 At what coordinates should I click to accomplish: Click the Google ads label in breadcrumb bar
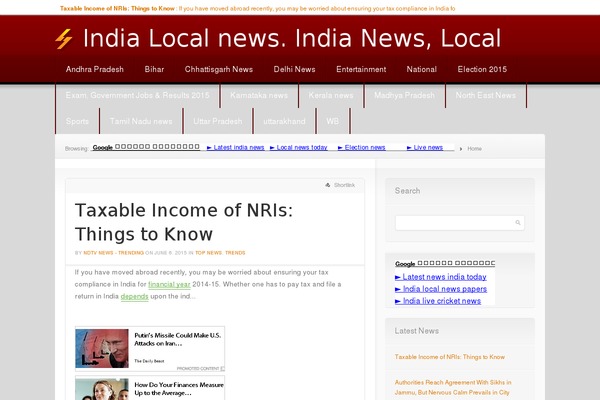coord(146,147)
